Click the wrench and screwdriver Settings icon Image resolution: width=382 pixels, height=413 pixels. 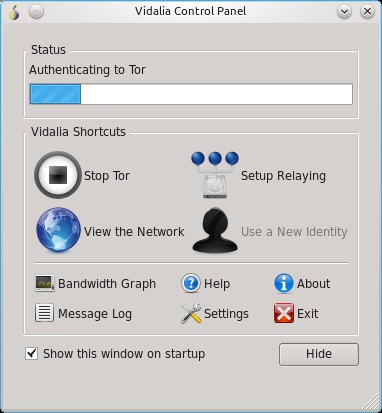pyautogui.click(x=191, y=313)
